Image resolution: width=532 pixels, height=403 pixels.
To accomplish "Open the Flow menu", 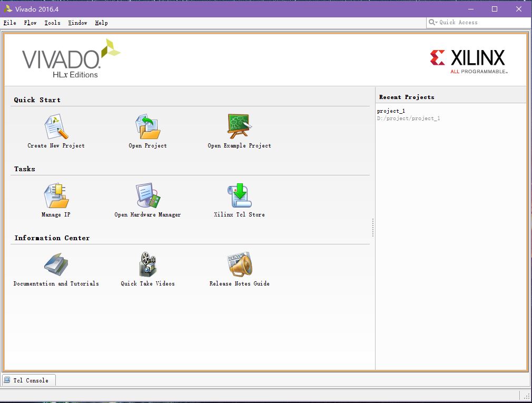I will pos(30,23).
